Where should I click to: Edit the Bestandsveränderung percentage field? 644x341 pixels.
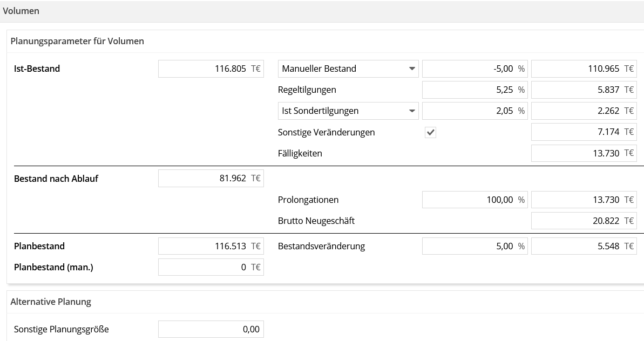tap(476, 246)
